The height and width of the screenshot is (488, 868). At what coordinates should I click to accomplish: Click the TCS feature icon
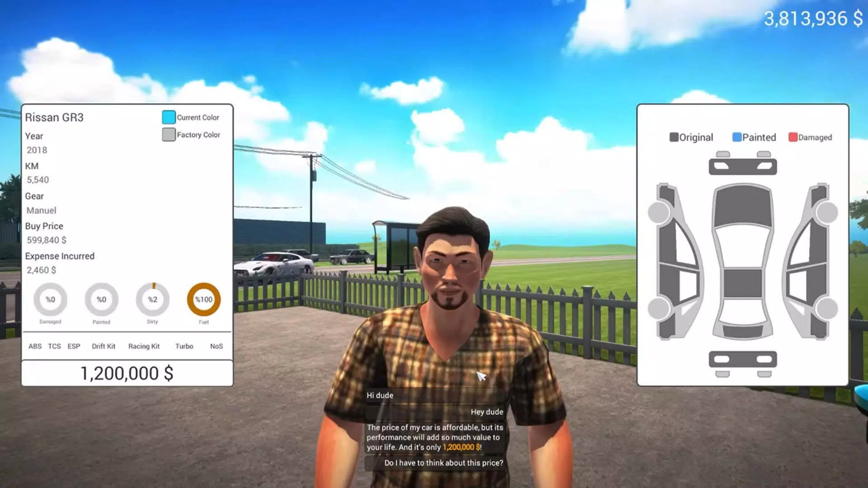[x=54, y=346]
